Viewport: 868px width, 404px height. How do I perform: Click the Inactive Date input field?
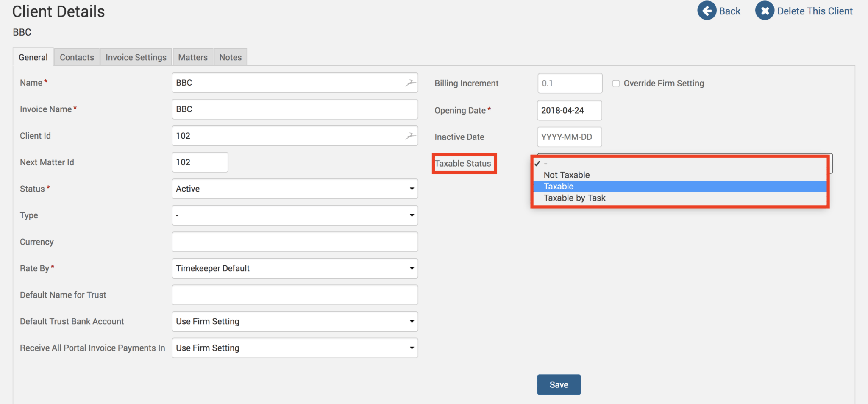click(x=569, y=137)
